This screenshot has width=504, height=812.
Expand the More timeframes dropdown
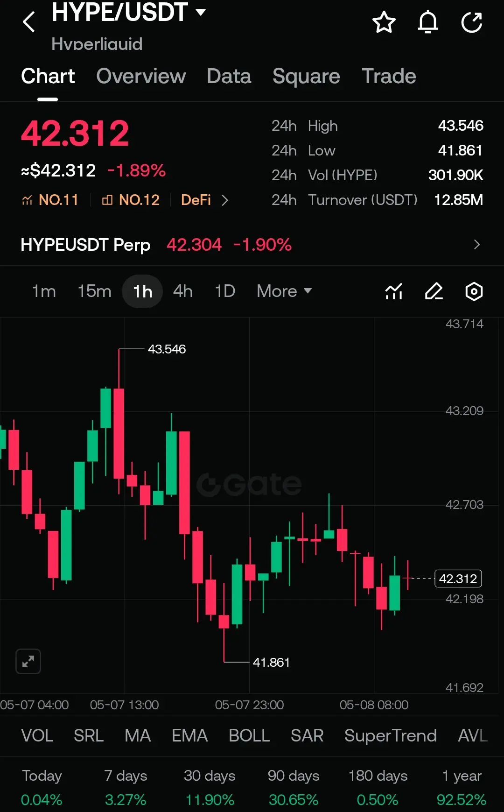coord(284,291)
